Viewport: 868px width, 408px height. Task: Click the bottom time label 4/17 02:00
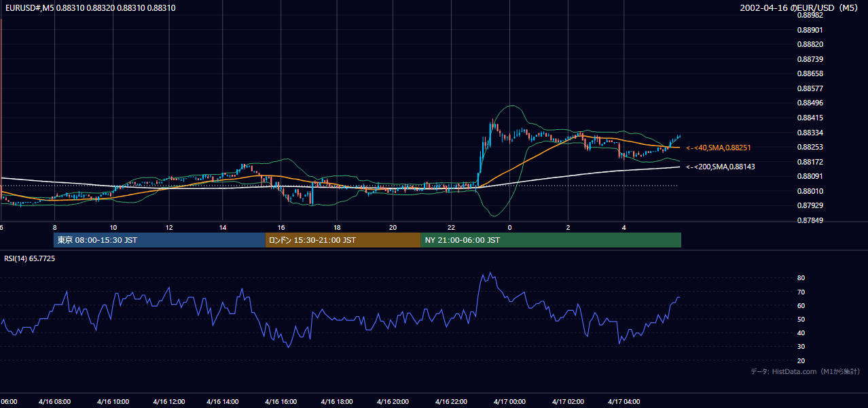(x=568, y=402)
